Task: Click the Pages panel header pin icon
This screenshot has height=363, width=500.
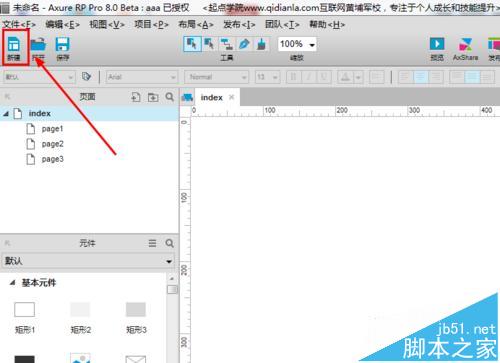Action: (x=7, y=97)
